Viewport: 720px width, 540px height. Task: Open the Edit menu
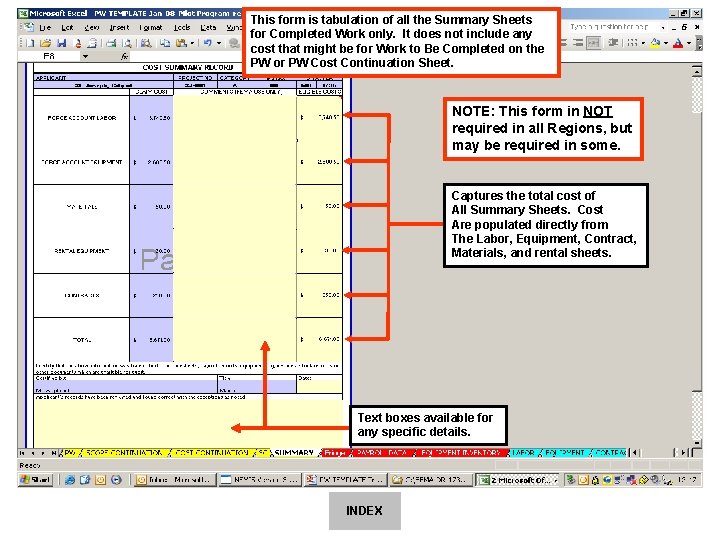67,28
